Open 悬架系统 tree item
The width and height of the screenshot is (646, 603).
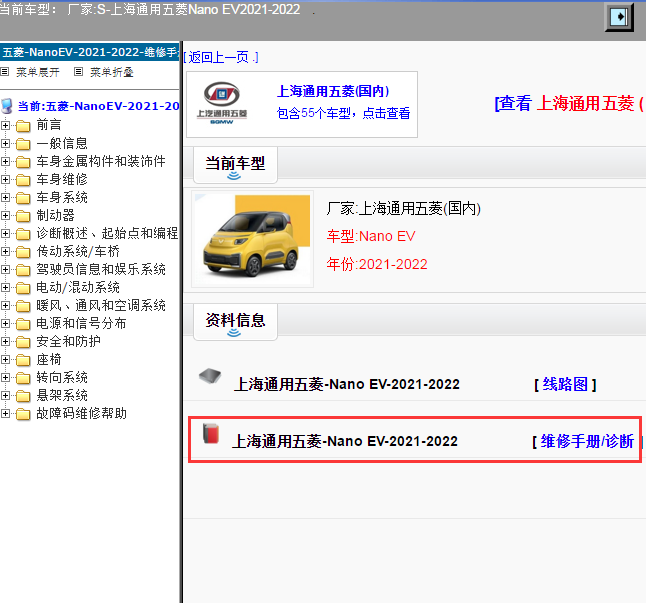coord(62,395)
